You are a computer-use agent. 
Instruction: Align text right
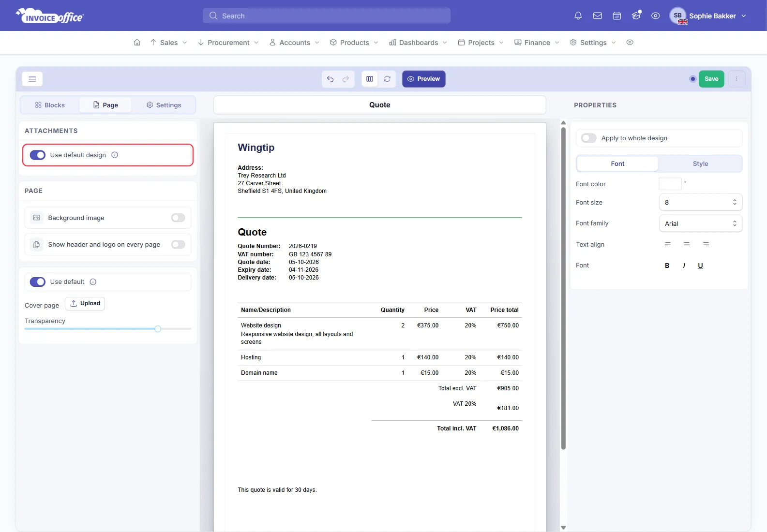706,245
